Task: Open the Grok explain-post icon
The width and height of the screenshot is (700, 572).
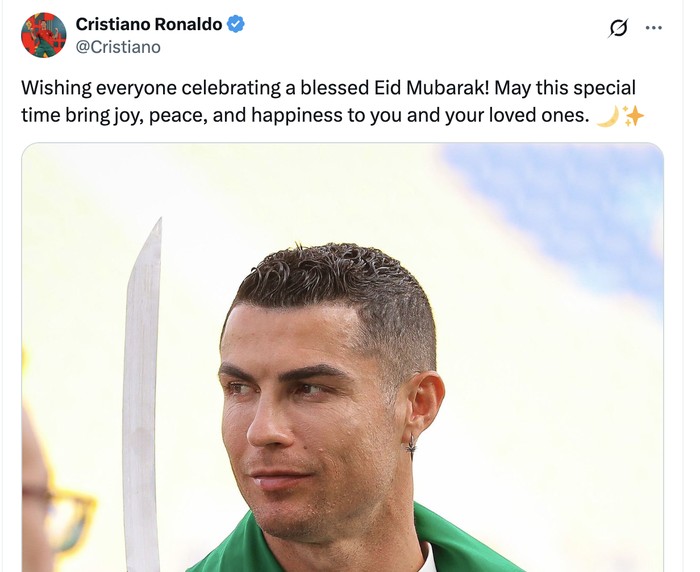Action: pyautogui.click(x=618, y=28)
